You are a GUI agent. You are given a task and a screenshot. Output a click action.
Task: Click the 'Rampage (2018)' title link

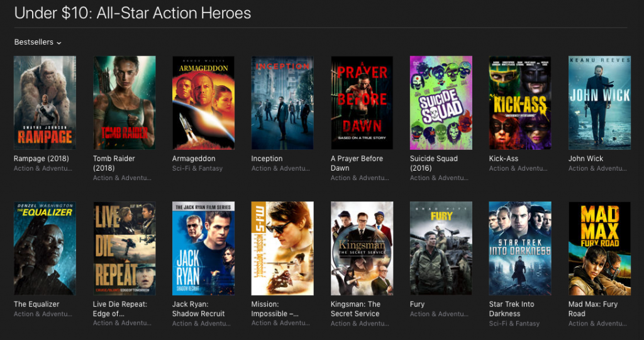tap(41, 159)
